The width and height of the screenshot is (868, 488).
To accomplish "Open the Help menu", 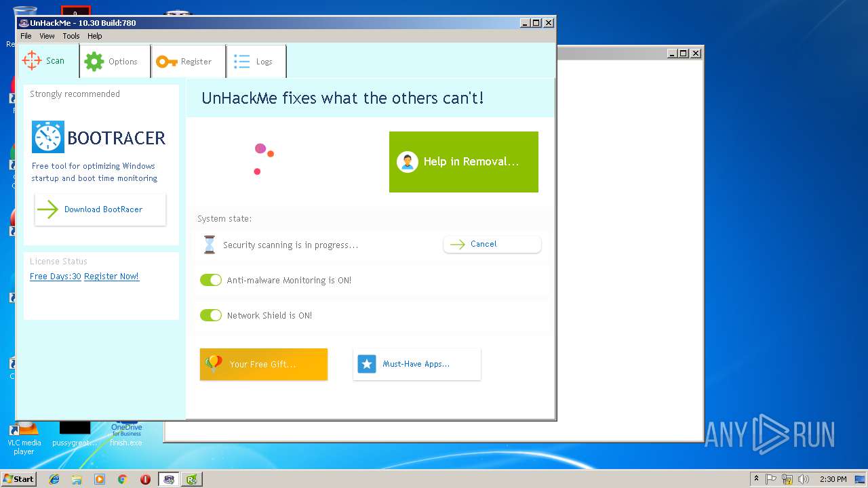I will [x=95, y=36].
